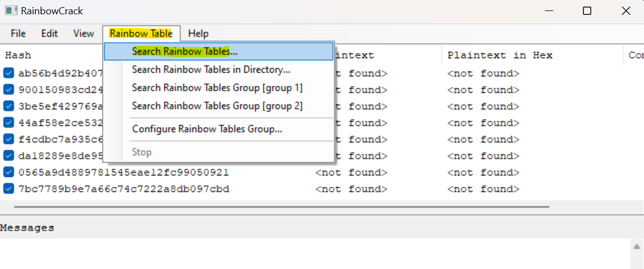644x269 pixels.
Task: Open the File menu
Action: click(x=18, y=33)
